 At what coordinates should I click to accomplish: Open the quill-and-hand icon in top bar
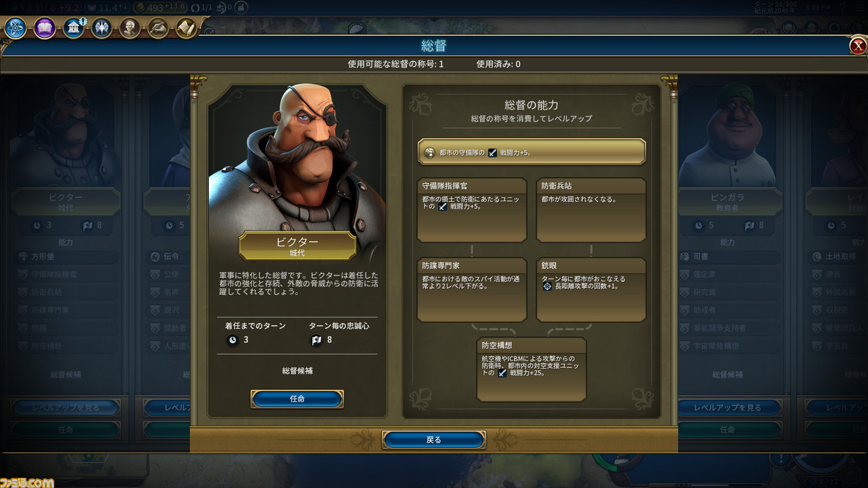(x=158, y=28)
